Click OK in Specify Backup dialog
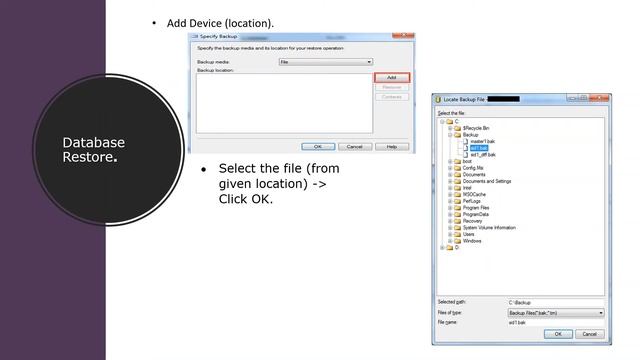640x360 pixels. coord(318,147)
